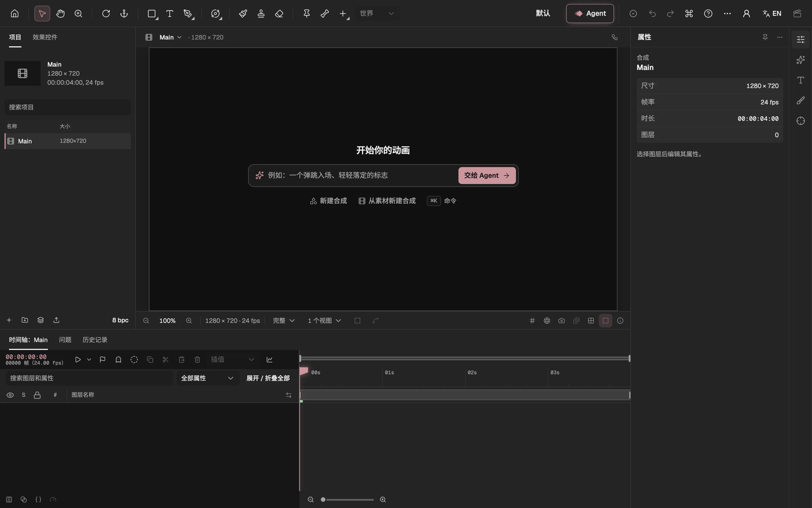
Task: Select the Zoom tool in toolbar
Action: click(78, 14)
